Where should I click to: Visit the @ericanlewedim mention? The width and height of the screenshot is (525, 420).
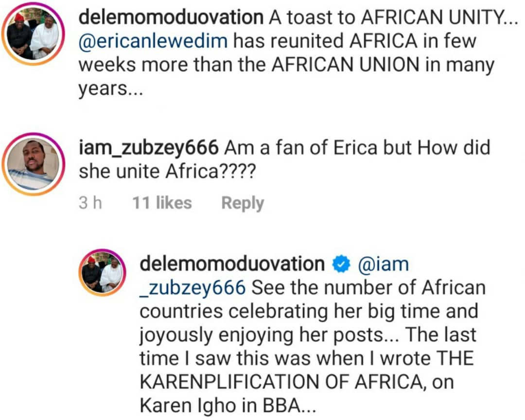click(x=153, y=41)
